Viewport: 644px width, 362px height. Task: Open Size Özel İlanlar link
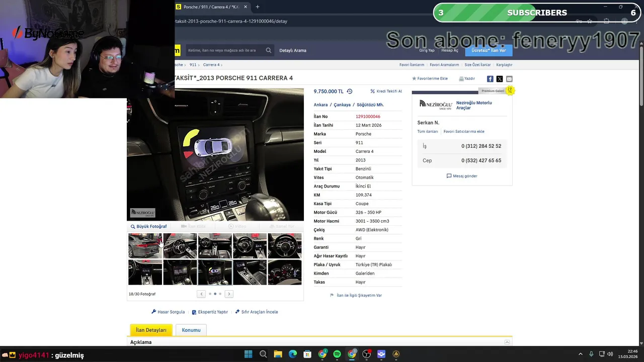click(x=477, y=65)
